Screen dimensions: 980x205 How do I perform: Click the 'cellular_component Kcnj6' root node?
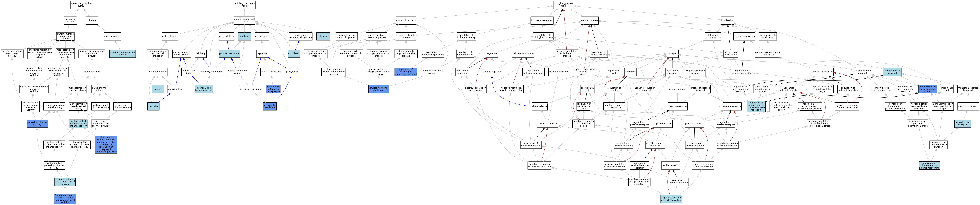pos(245,5)
